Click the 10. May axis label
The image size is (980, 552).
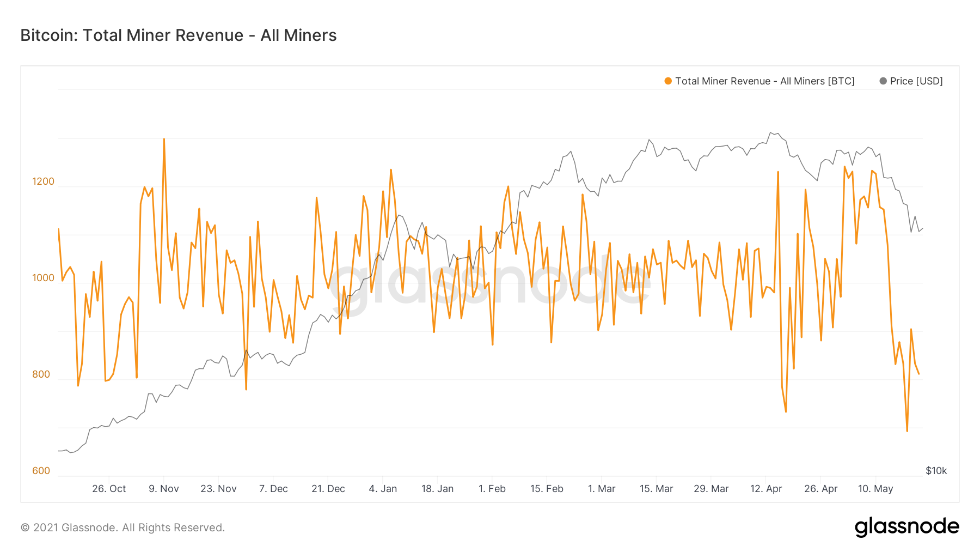(875, 489)
